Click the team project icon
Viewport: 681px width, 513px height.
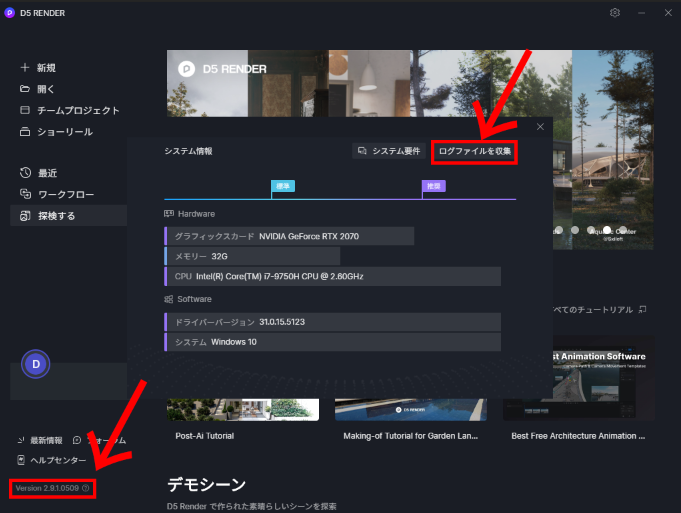pyautogui.click(x=25, y=110)
